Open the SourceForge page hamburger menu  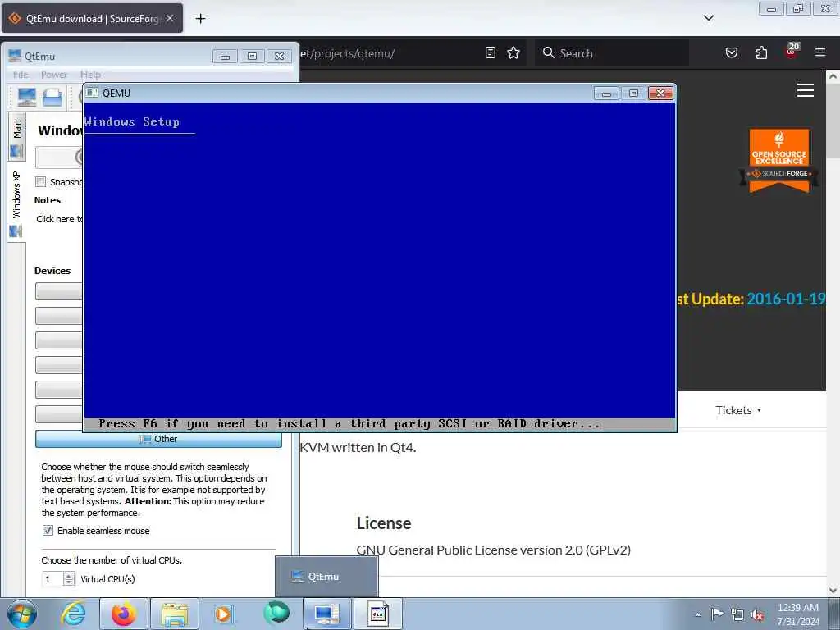tap(806, 90)
